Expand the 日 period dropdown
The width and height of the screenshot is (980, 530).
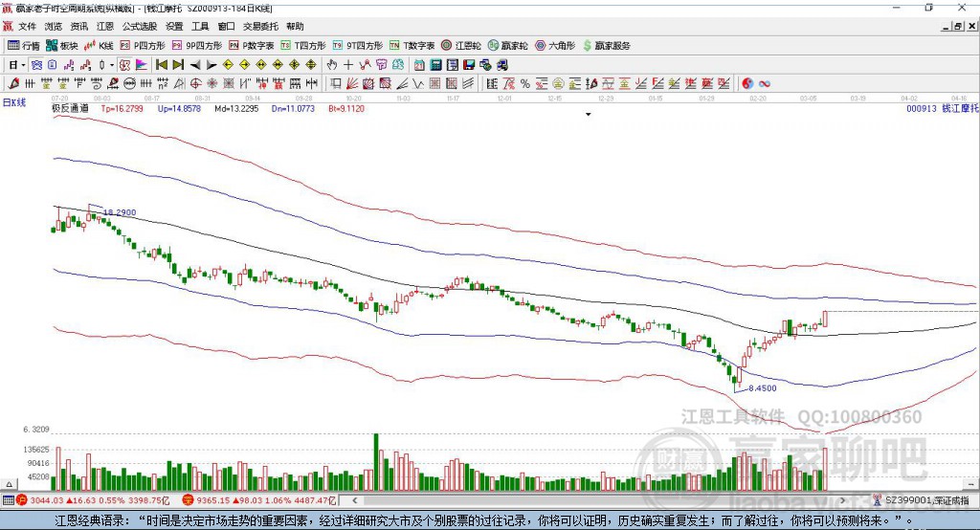pos(23,65)
